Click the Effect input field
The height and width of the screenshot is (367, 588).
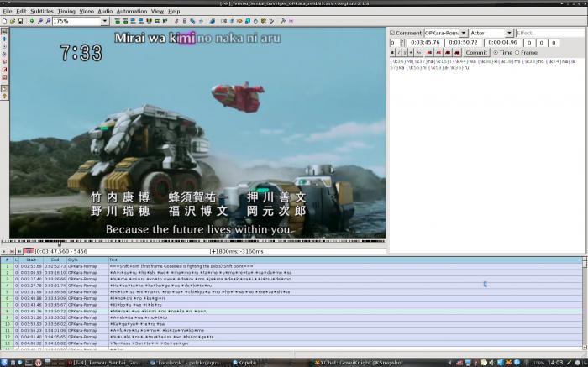[550, 33]
